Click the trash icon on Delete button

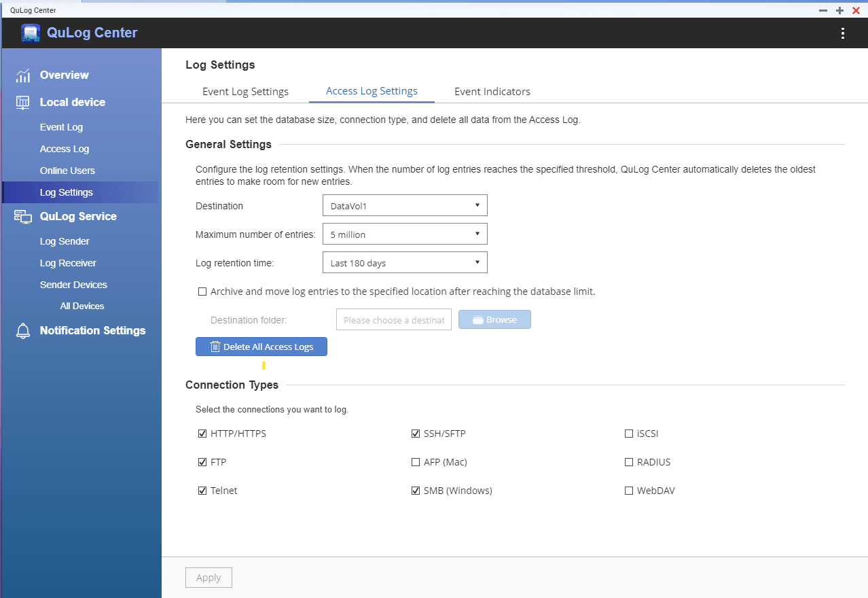pyautogui.click(x=215, y=347)
